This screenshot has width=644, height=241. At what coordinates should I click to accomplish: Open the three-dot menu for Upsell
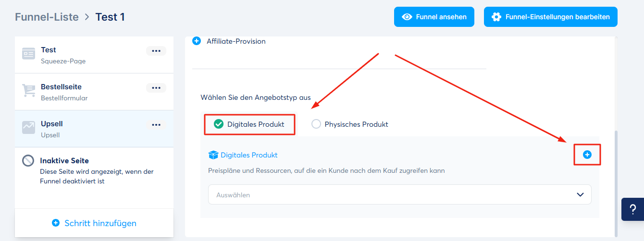156,124
